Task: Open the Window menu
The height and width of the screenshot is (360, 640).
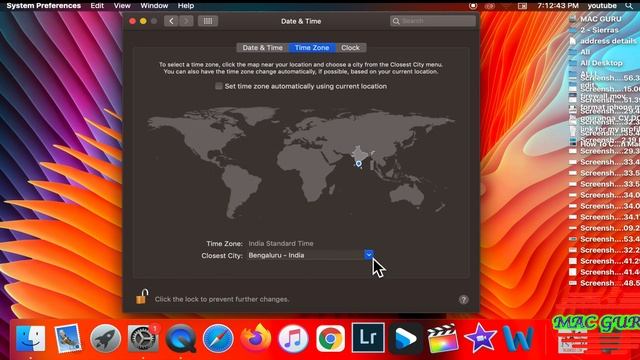Action: 154,6
